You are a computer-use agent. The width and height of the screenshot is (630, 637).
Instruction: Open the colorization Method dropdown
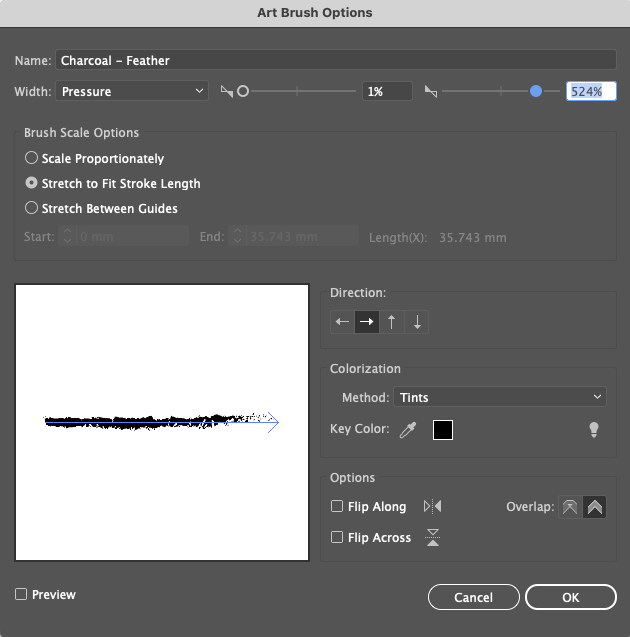(500, 397)
